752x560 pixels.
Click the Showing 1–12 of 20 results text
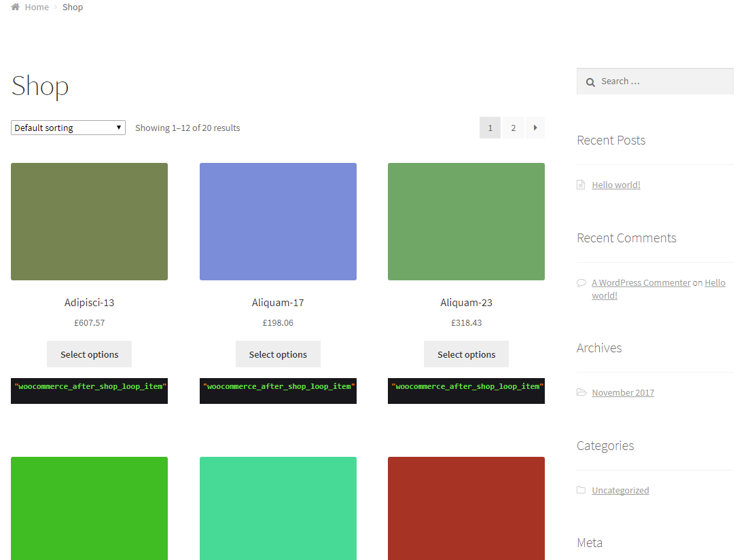pyautogui.click(x=187, y=128)
